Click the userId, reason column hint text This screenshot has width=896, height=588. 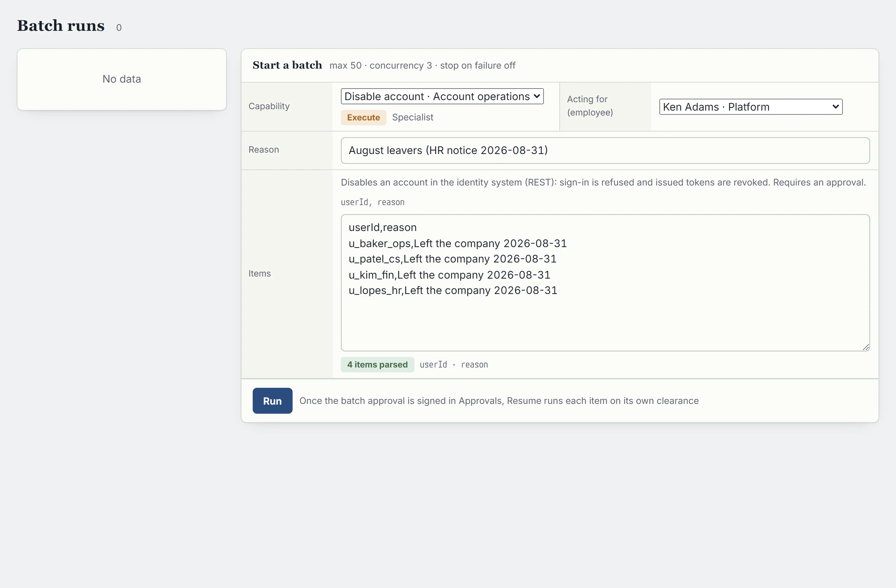click(372, 202)
